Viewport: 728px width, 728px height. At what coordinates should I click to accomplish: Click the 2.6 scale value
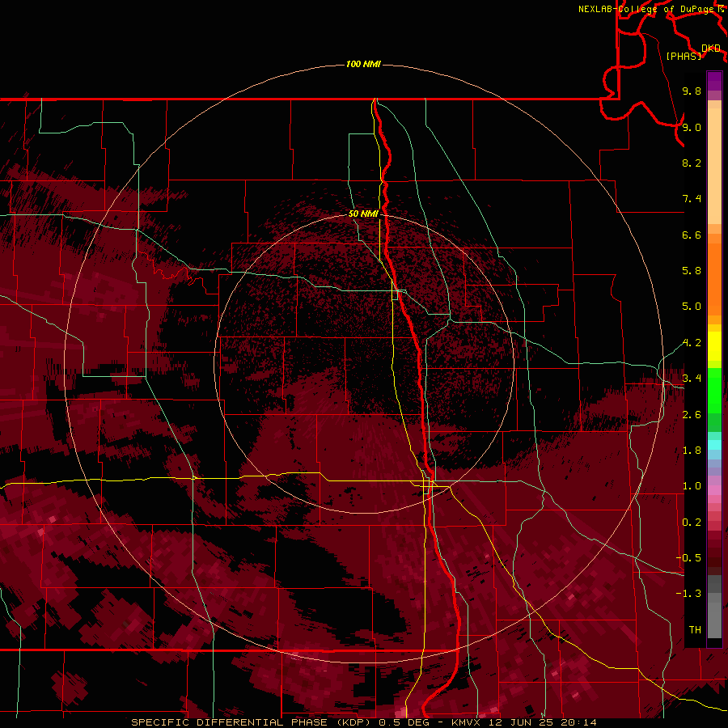692,415
